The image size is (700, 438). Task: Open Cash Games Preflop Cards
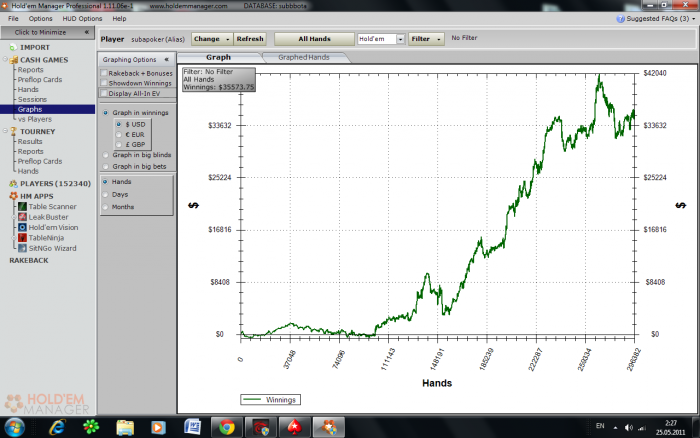click(40, 79)
